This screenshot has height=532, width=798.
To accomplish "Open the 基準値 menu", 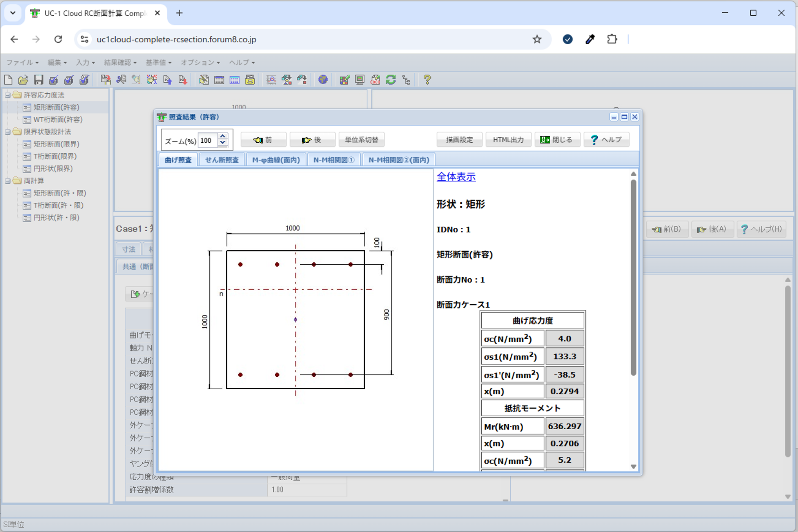I will click(x=158, y=62).
